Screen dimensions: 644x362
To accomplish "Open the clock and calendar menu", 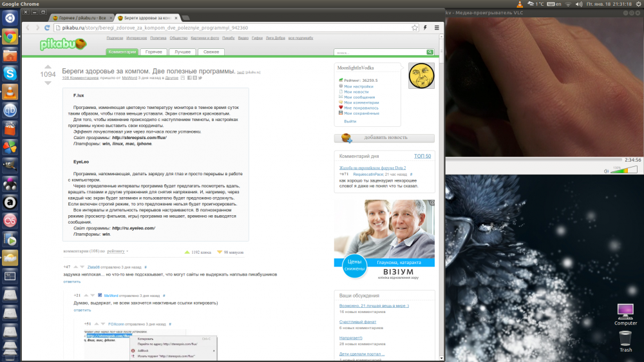I will (x=609, y=4).
